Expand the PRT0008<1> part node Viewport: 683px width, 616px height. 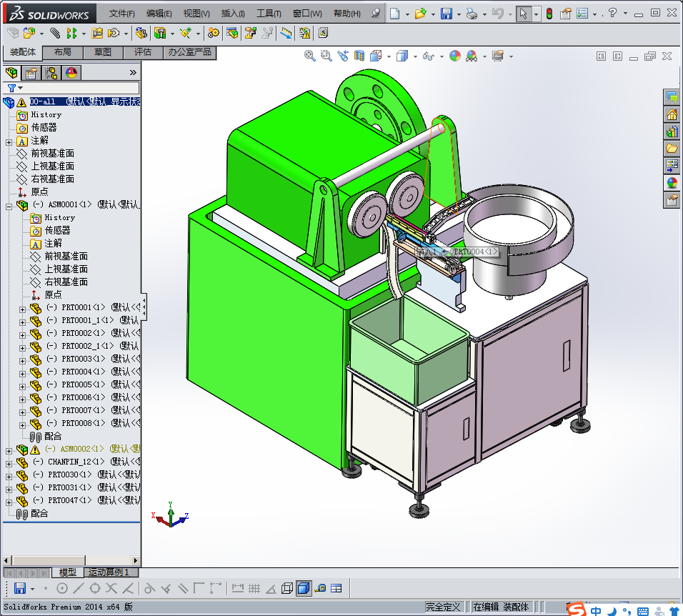pos(22,425)
